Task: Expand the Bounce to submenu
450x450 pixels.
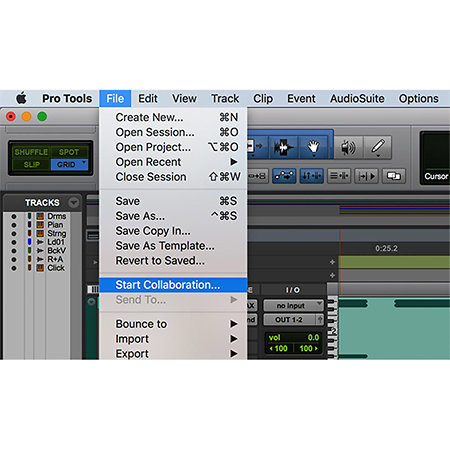Action: point(173,324)
